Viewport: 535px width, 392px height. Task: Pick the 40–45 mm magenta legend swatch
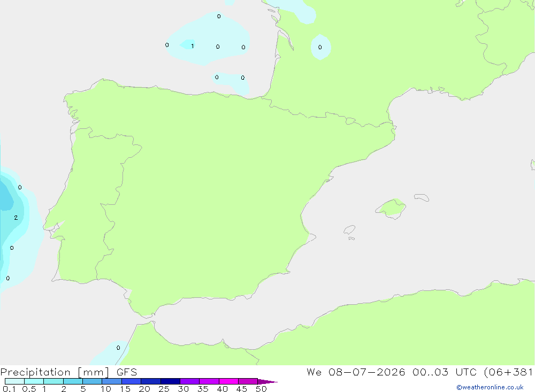[x=228, y=381]
